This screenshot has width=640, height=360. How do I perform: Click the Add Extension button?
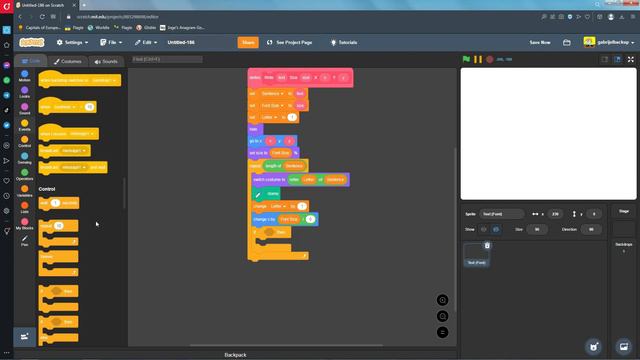(24, 337)
